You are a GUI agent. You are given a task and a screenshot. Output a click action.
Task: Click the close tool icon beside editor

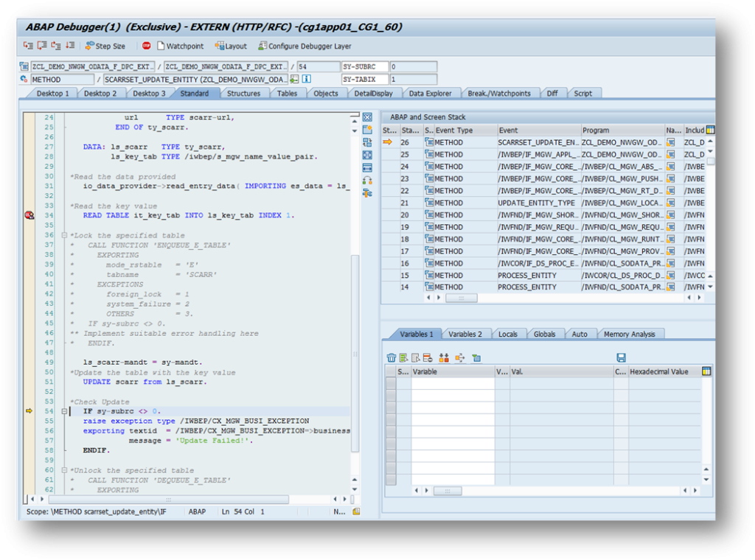tap(367, 117)
